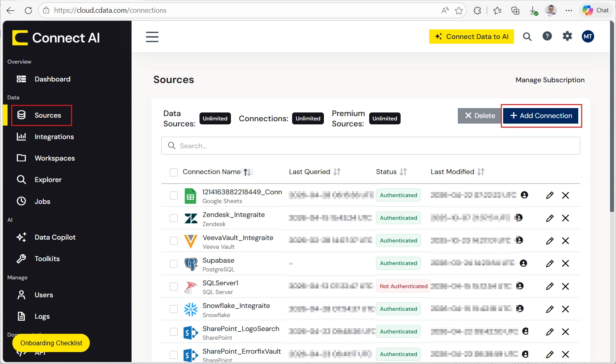View Logs in the sidebar
The width and height of the screenshot is (616, 364).
(33, 316)
